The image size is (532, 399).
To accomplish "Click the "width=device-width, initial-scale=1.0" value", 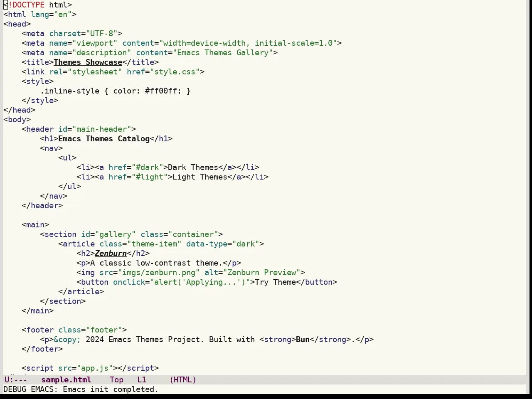I will pos(248,43).
